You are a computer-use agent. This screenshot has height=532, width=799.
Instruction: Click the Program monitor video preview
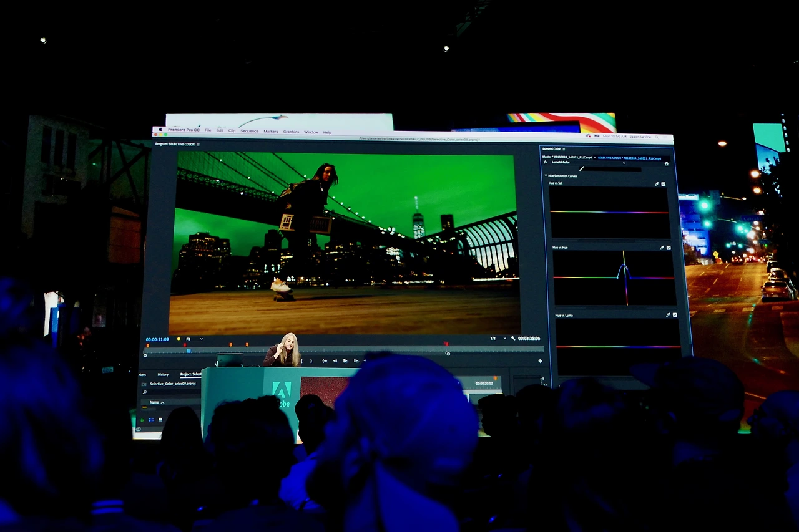pyautogui.click(x=344, y=243)
